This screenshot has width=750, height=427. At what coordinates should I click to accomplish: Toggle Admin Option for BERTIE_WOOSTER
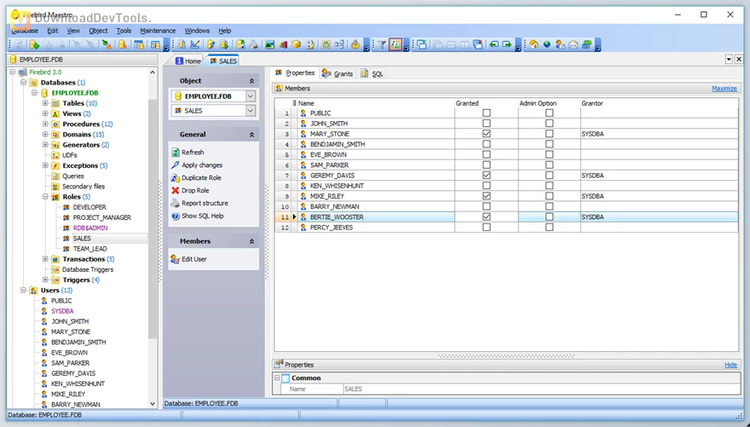click(549, 217)
